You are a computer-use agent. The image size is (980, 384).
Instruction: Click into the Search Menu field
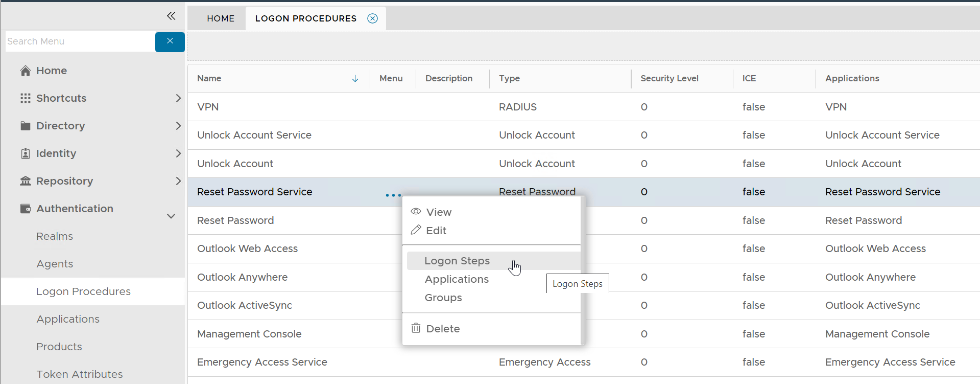80,41
